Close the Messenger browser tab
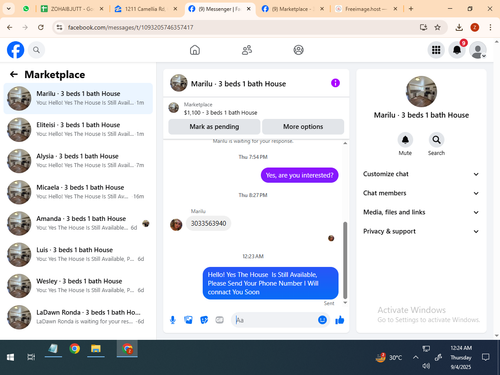500x375 pixels. [249, 9]
